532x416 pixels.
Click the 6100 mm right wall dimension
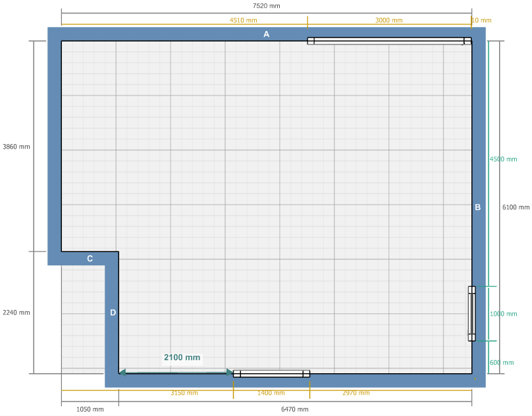(x=516, y=207)
